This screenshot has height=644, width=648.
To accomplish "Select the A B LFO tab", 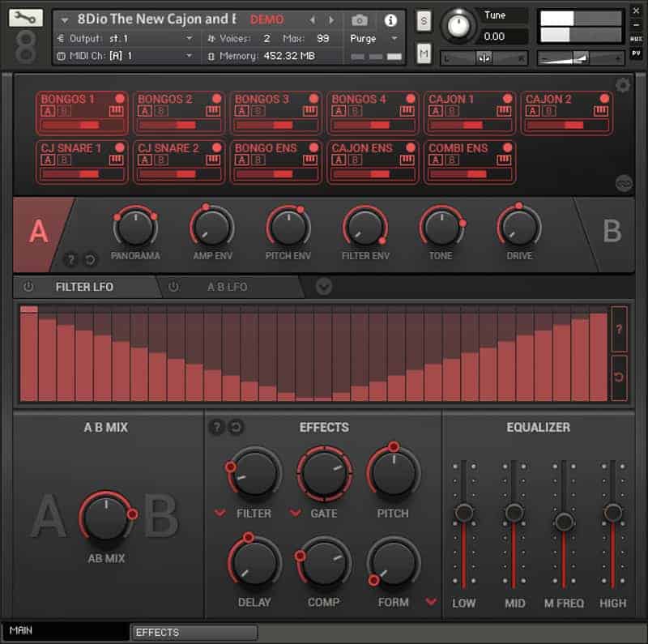I will pos(228,287).
